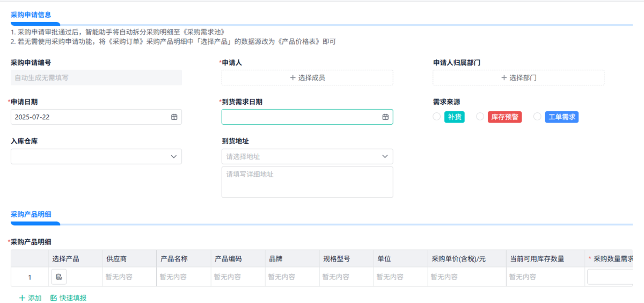644x303 pixels.
Task: Switch to the 采购申请信息 section tab
Action: click(x=31, y=15)
